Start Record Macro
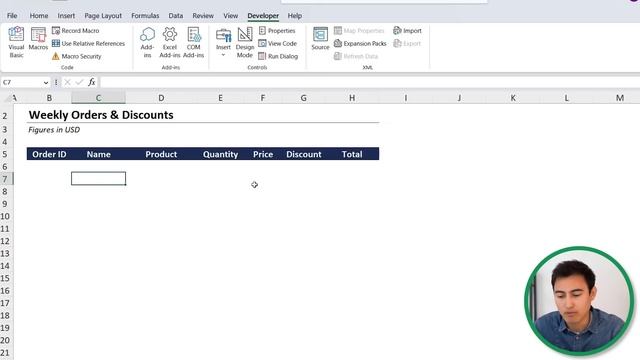The width and height of the screenshot is (640, 360). click(x=76, y=31)
